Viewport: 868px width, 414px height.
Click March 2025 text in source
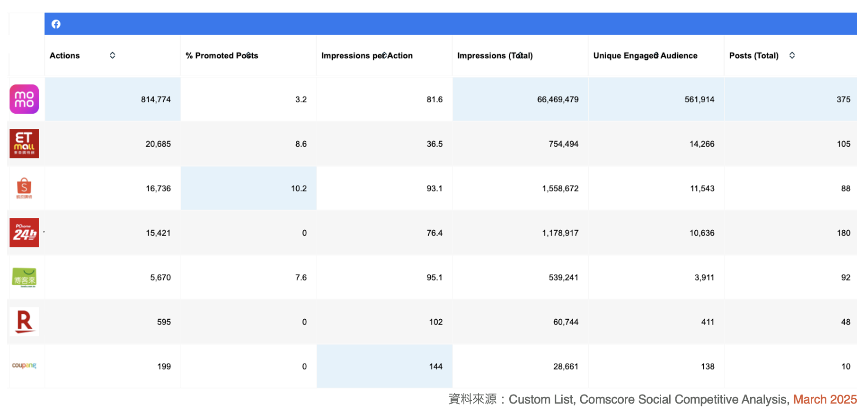(x=825, y=399)
